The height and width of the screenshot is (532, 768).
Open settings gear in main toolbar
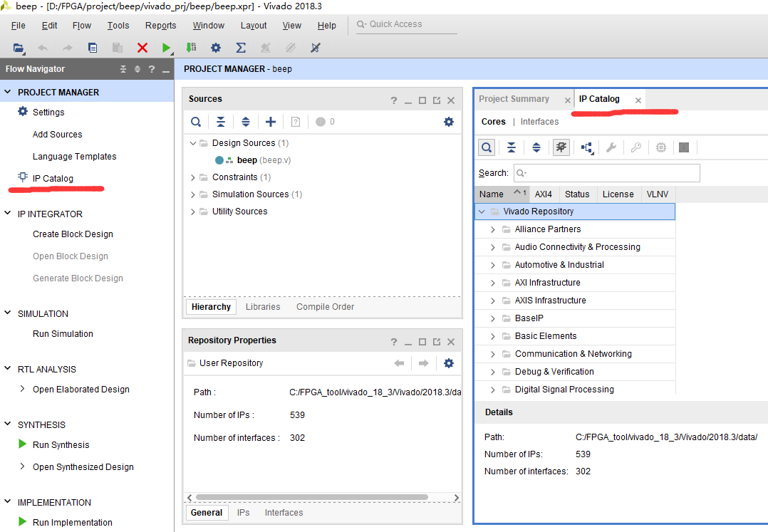coord(215,48)
